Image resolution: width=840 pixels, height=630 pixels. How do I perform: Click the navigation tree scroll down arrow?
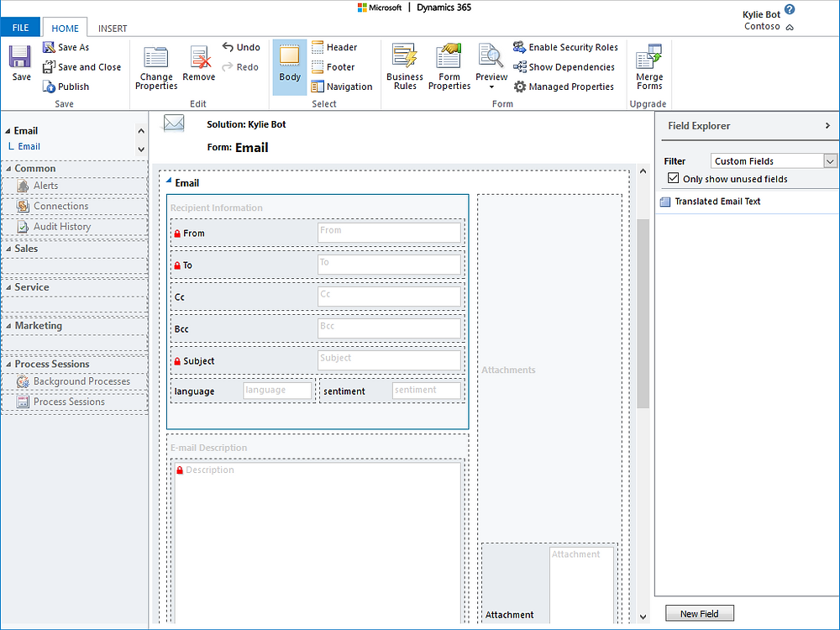click(x=141, y=150)
